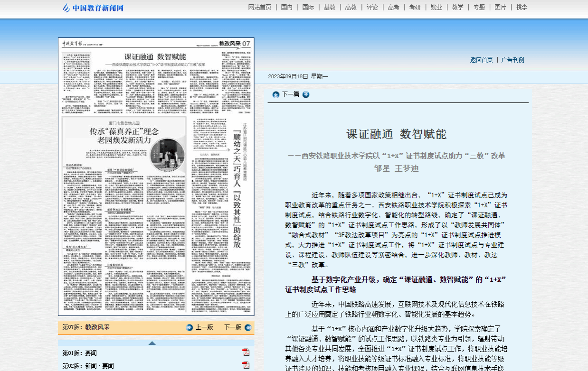
Task: Click the 传承葆真养正理念 article on newspaper thumbnail
Action: (x=124, y=136)
